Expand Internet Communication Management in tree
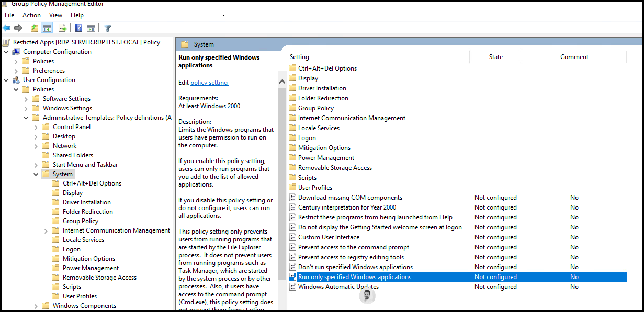The image size is (644, 312). 46,230
